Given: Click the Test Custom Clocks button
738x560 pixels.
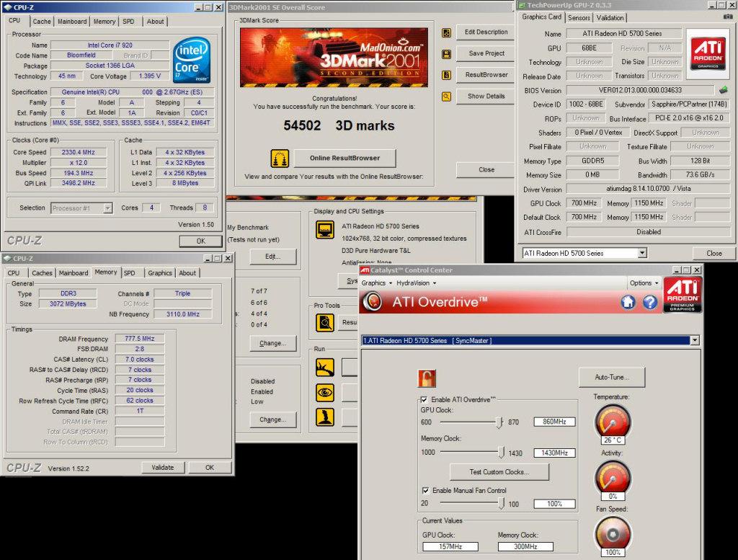Looking at the screenshot, I should coord(499,472).
